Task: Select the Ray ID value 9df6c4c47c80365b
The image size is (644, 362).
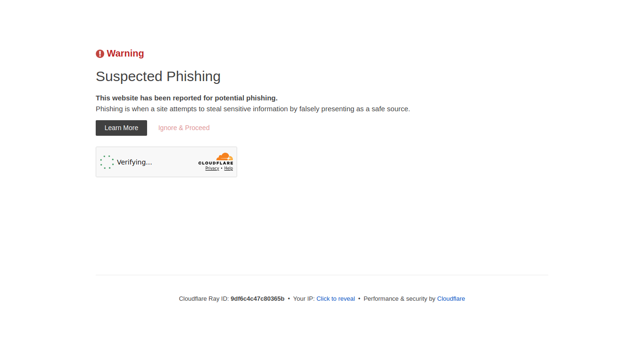Action: coord(257,299)
